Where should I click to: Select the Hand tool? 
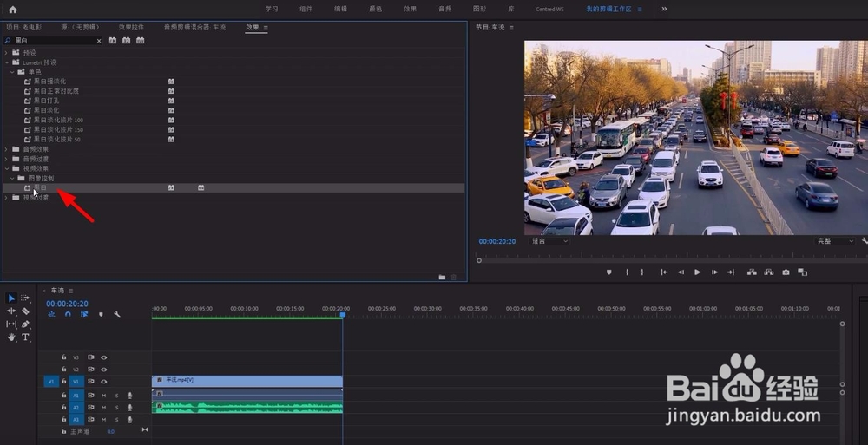point(11,337)
